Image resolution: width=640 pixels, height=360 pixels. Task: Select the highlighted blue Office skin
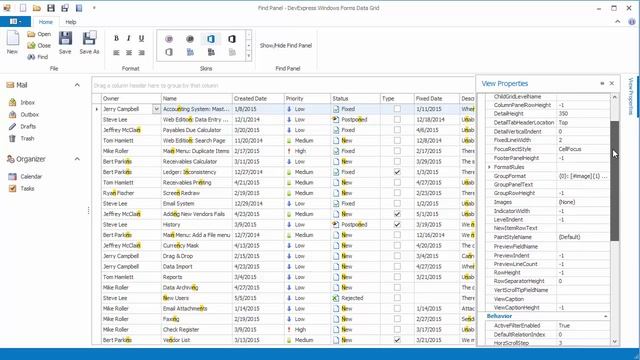(x=211, y=39)
